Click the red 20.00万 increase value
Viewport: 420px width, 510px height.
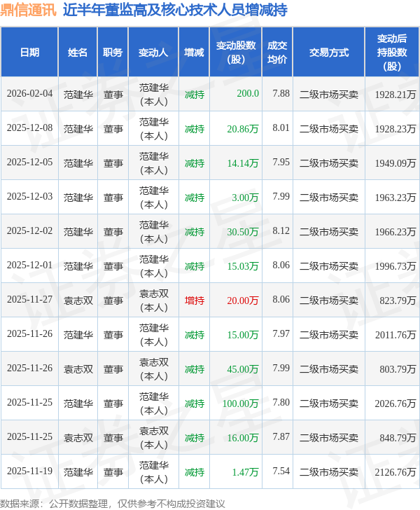tap(243, 301)
